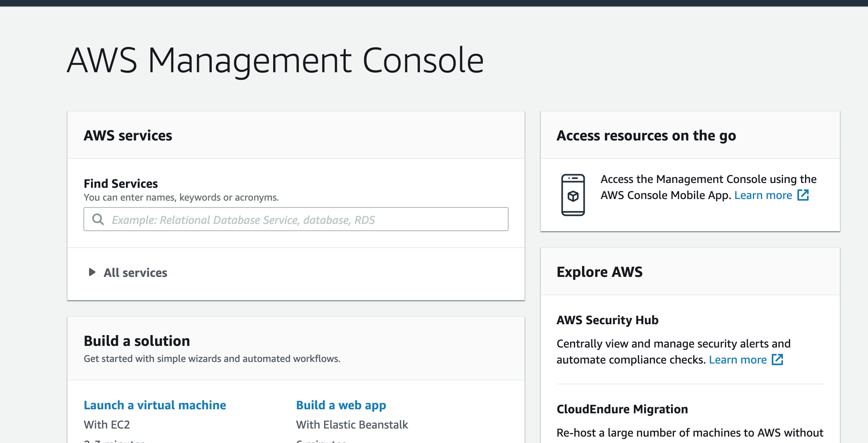
Task: Click With Elastic Beanstalk subtitle text
Action: pos(352,425)
